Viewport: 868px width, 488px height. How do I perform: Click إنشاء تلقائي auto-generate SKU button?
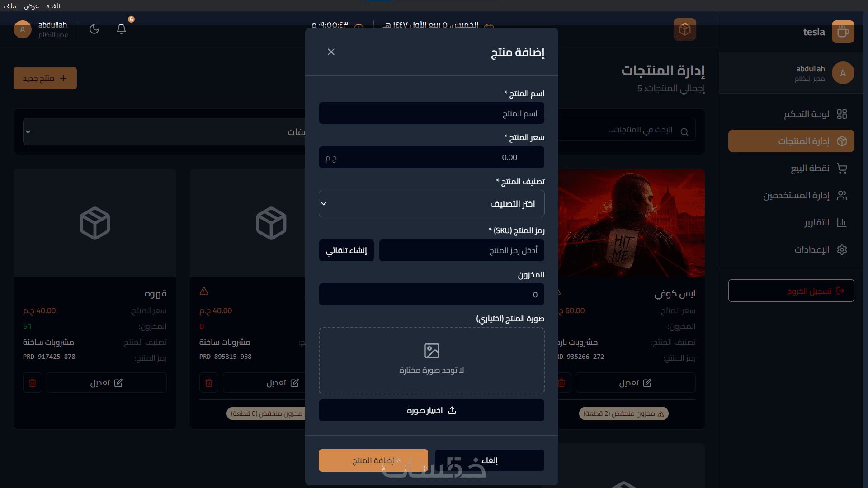346,250
